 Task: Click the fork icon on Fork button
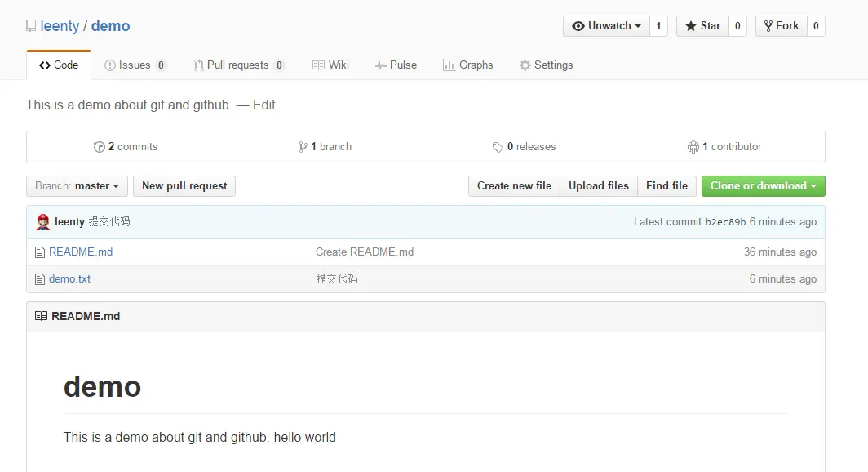tap(768, 26)
